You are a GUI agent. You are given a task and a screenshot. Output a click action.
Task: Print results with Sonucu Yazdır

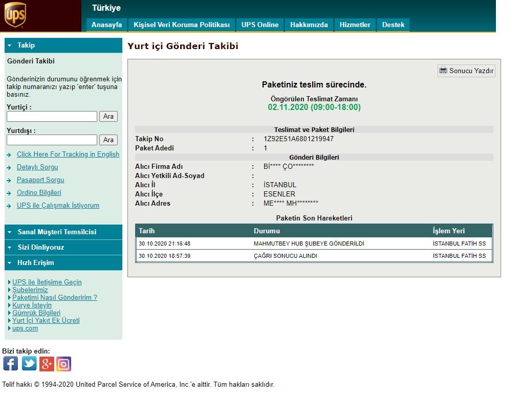(x=467, y=71)
